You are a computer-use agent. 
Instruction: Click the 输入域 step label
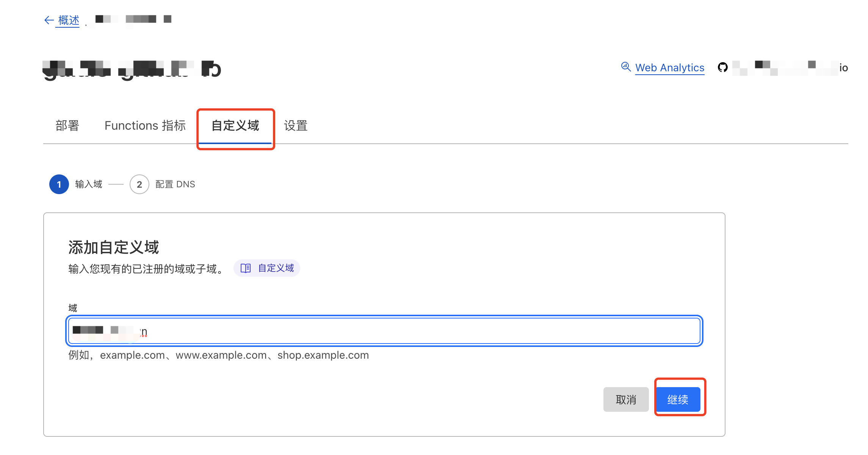tap(89, 184)
